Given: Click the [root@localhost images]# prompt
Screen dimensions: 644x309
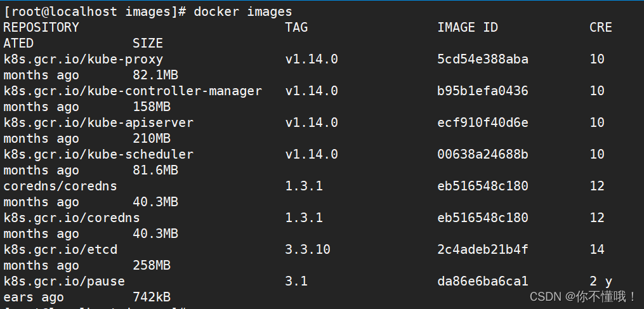Looking at the screenshot, I should pos(95,11).
